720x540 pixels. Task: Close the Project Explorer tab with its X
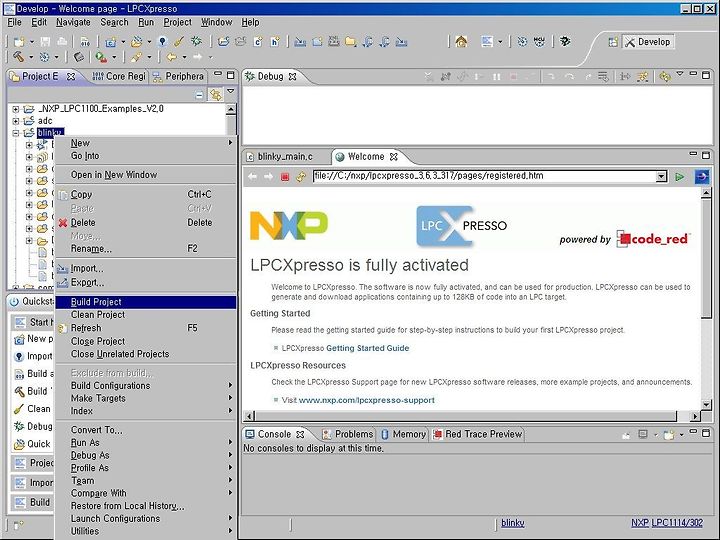71,77
